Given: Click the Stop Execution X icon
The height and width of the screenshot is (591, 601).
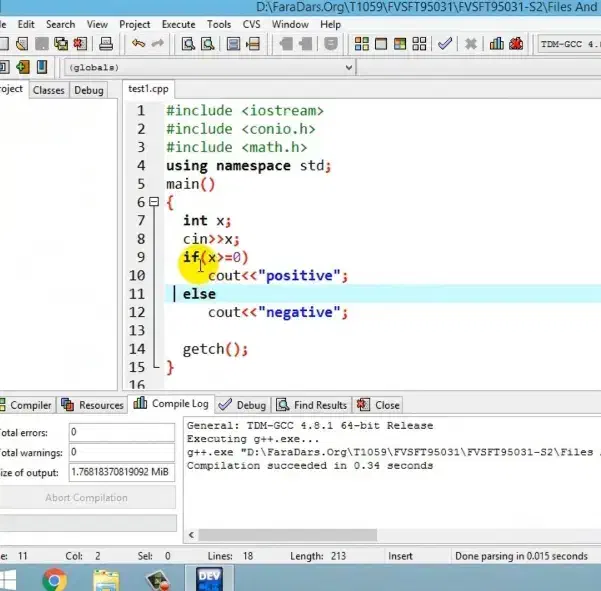Looking at the screenshot, I should pos(470,44).
